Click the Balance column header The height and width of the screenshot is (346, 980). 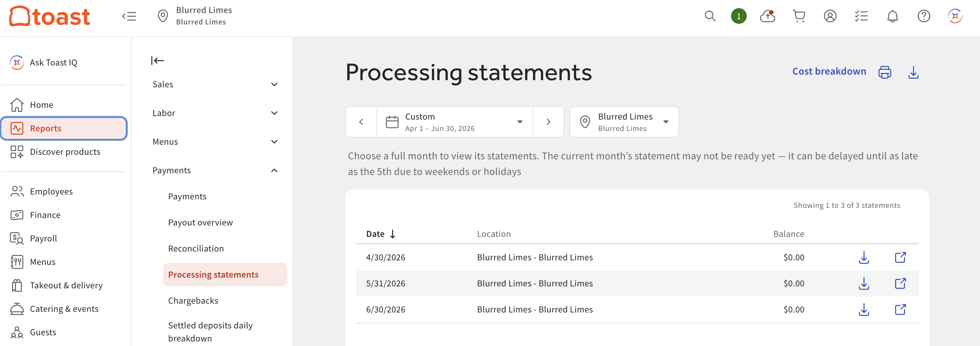click(x=788, y=234)
